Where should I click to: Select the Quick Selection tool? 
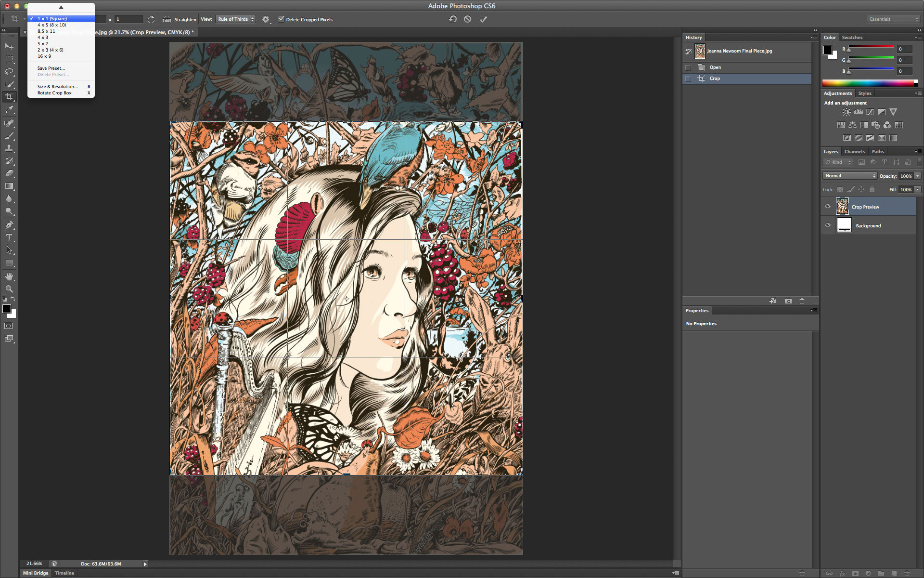point(9,84)
